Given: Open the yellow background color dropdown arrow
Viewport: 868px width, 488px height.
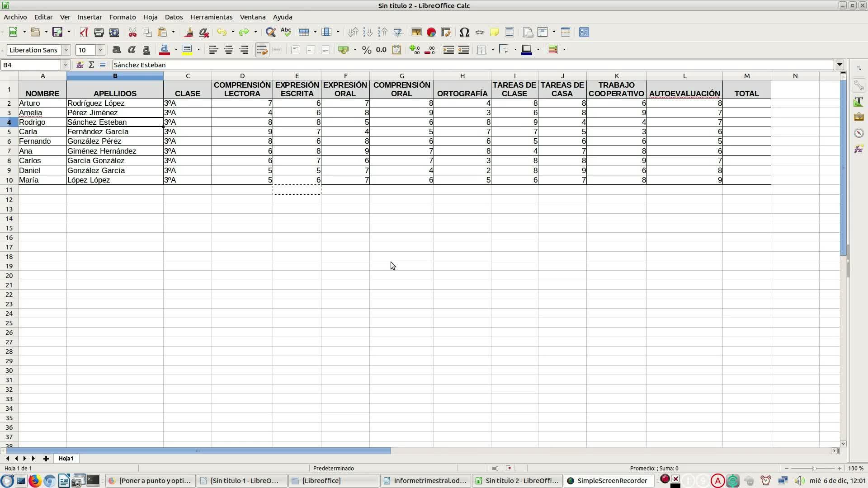Looking at the screenshot, I should [x=198, y=50].
